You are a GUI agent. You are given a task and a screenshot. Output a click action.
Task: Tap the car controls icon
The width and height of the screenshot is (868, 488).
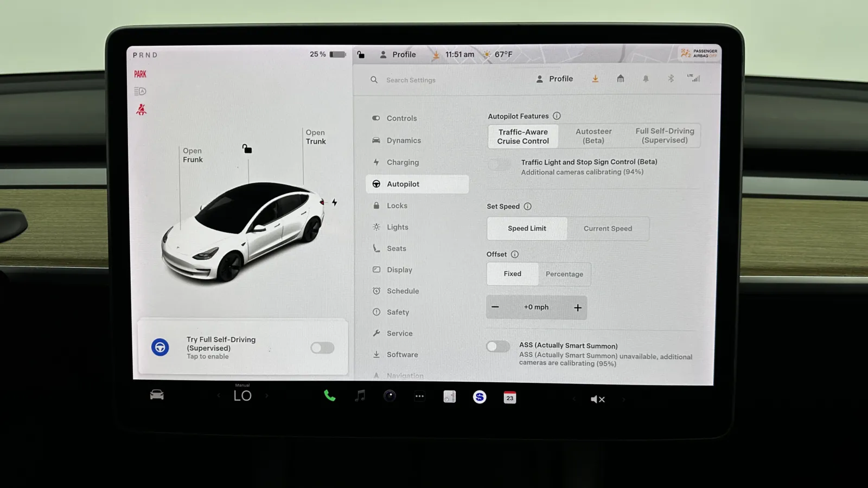[157, 395]
